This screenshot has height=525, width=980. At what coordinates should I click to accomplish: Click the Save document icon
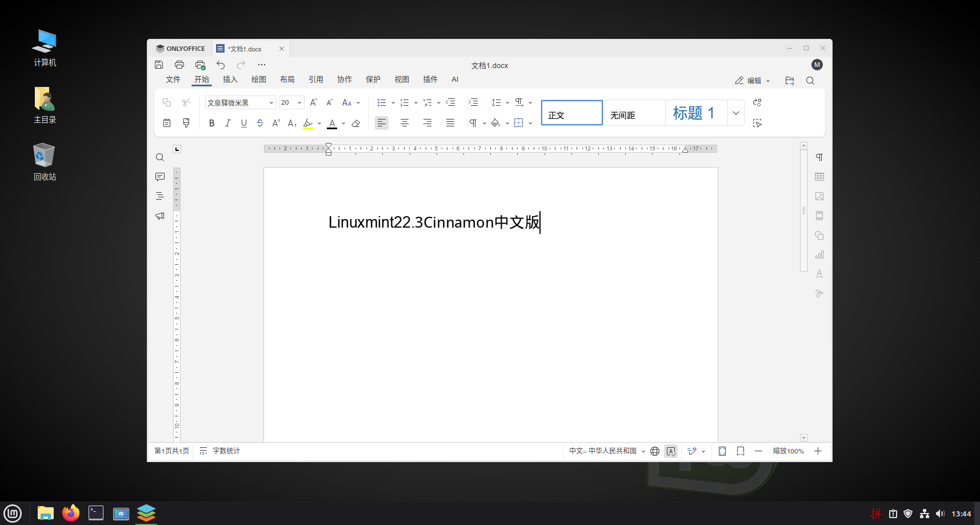coord(159,65)
